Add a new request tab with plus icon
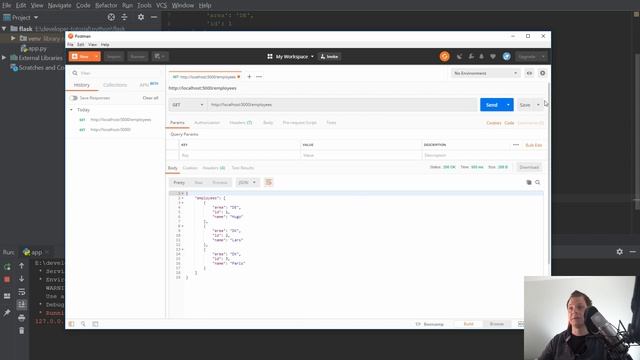This screenshot has width=640, height=360. (x=249, y=76)
